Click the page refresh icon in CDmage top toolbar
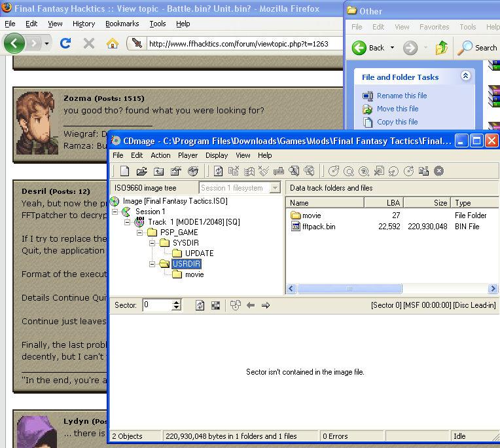The height and width of the screenshot is (448, 500). [218, 171]
